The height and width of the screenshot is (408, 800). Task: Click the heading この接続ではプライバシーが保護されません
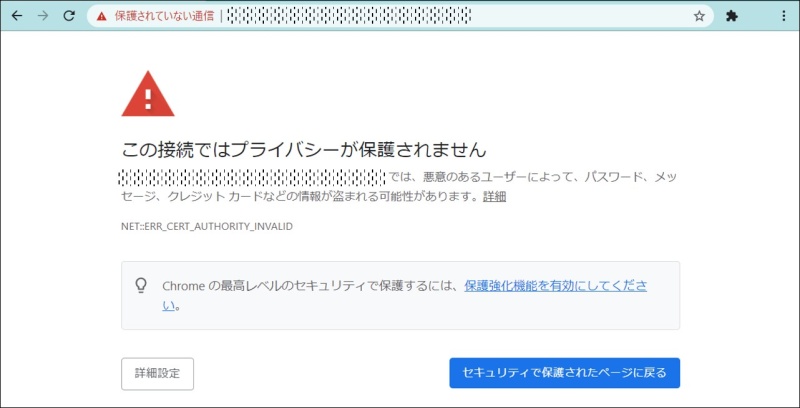pos(304,150)
